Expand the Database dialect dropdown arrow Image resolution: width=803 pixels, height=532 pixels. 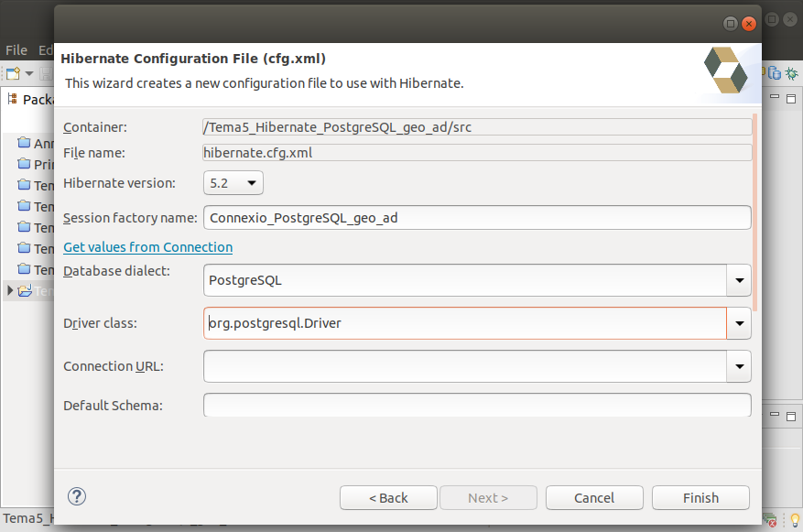coord(739,280)
